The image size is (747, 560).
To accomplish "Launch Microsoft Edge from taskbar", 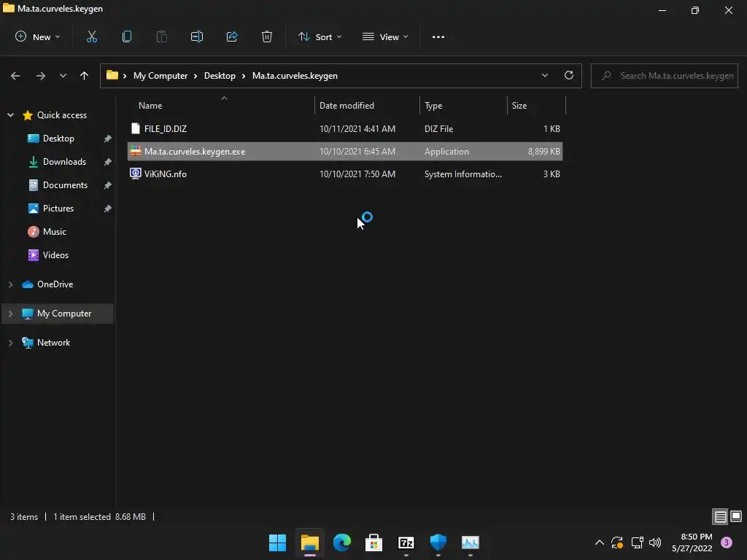I will coord(341,542).
